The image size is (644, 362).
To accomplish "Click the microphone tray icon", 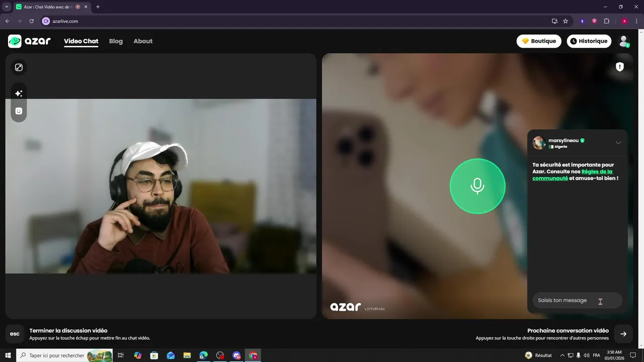I will pyautogui.click(x=579, y=355).
